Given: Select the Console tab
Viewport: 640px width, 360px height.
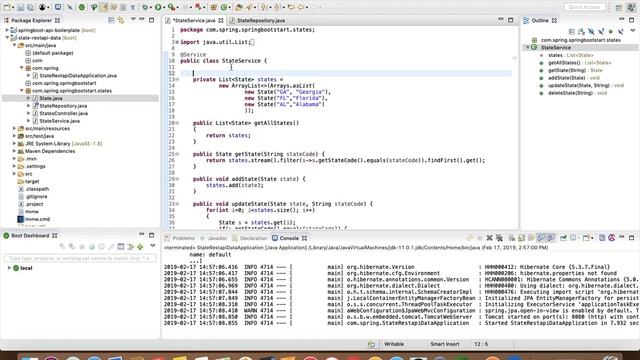Looking at the screenshot, I should pyautogui.click(x=289, y=238).
